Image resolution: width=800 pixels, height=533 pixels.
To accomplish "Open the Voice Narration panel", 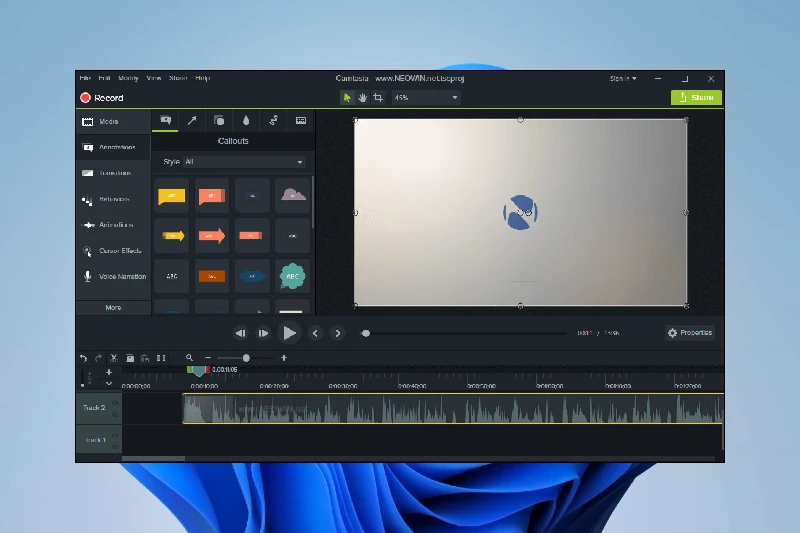I will [x=113, y=276].
